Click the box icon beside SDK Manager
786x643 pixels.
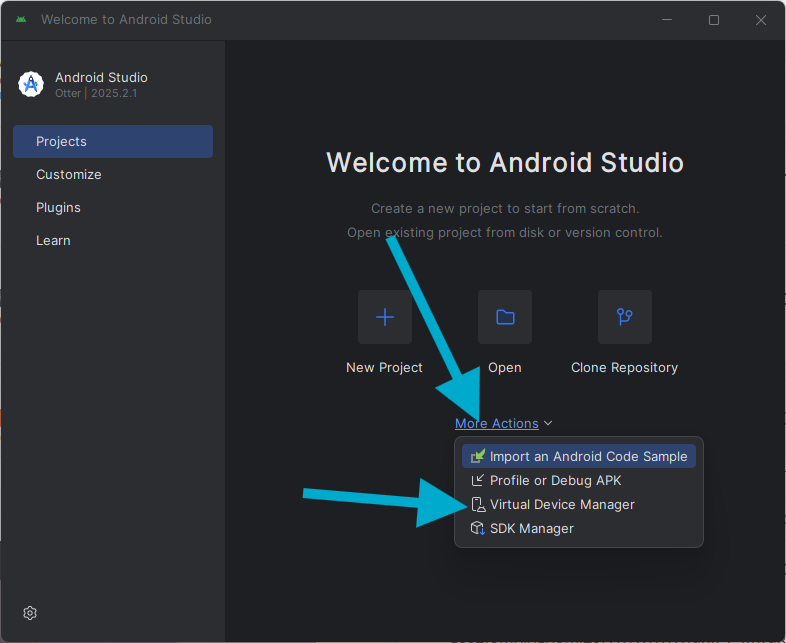[478, 528]
